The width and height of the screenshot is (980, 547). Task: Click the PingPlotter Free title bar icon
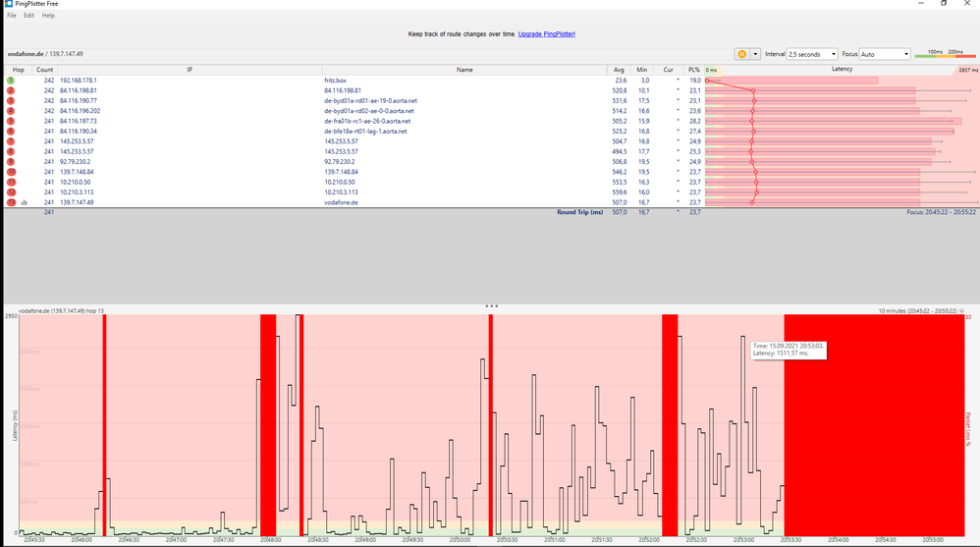coord(9,4)
